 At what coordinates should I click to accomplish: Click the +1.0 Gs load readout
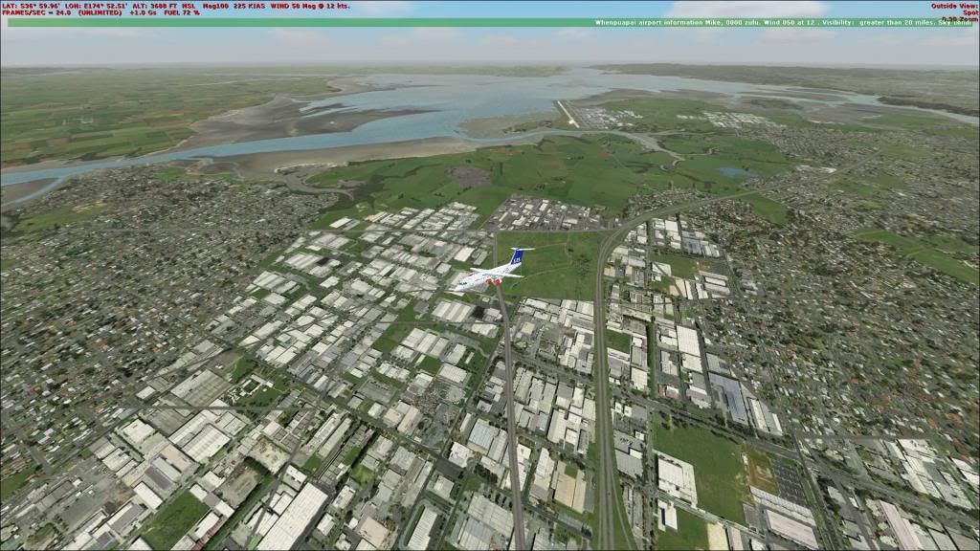pos(144,13)
